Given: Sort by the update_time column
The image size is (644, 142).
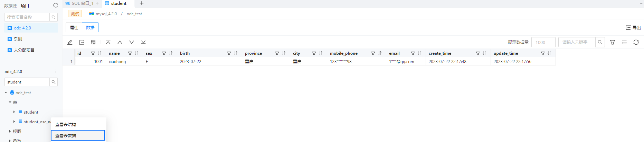Looking at the screenshot, I should (x=549, y=53).
